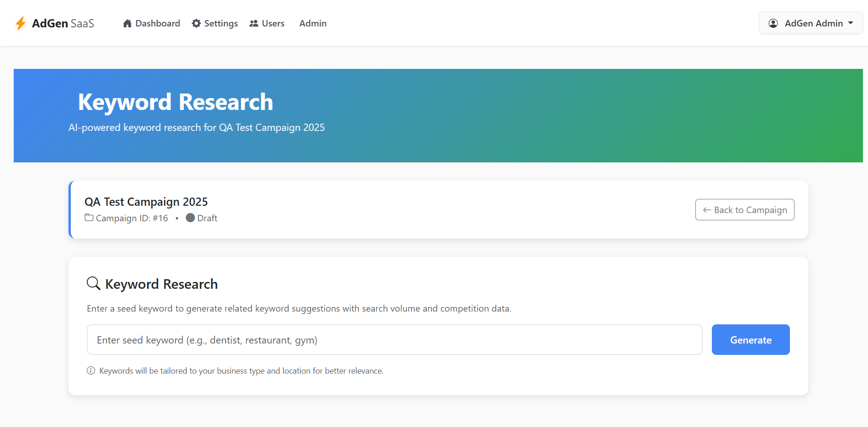Open the Dashboard nav item
The image size is (868, 427).
pos(152,23)
